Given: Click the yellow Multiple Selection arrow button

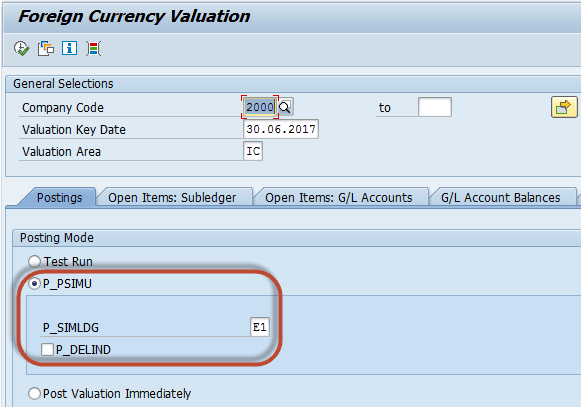Looking at the screenshot, I should pos(564,107).
